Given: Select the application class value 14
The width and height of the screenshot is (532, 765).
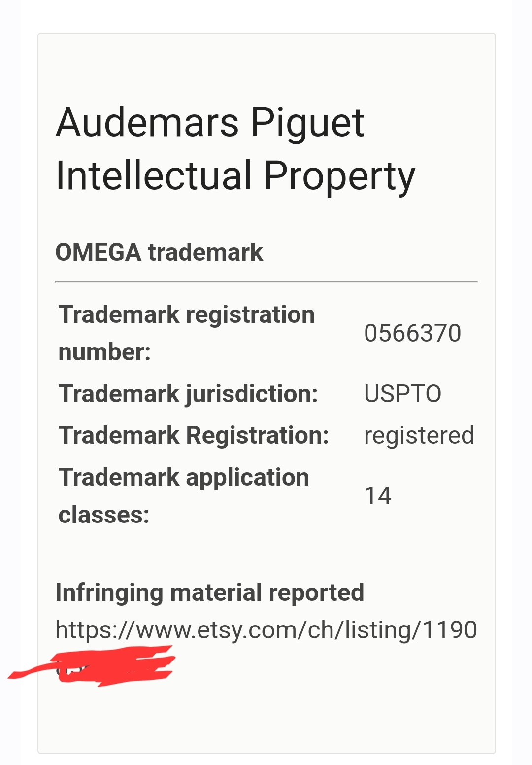Looking at the screenshot, I should click(378, 496).
